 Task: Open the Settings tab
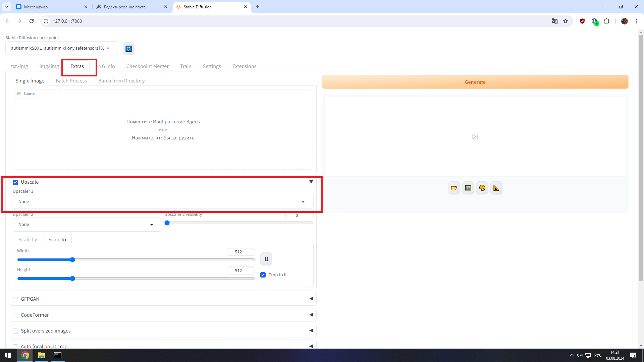coord(212,66)
